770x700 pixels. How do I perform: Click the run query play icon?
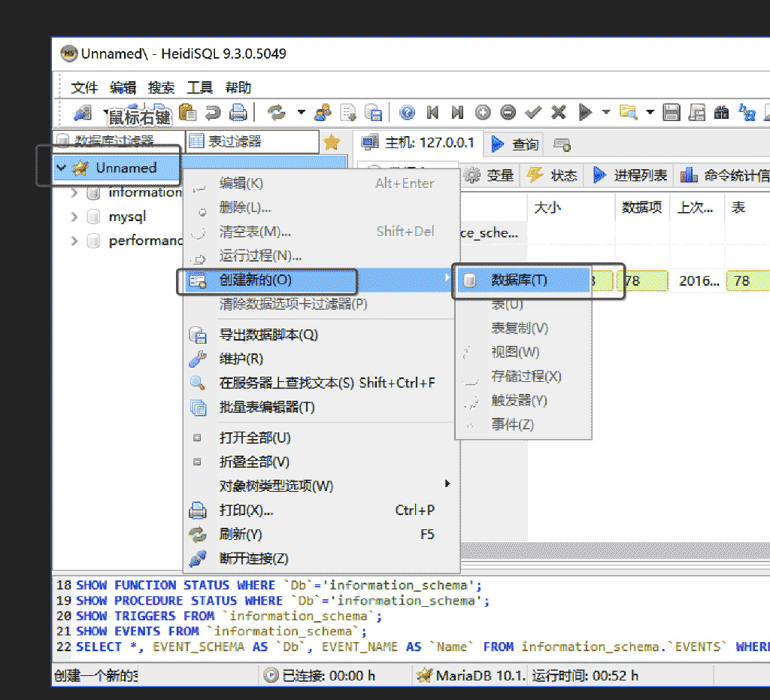(x=585, y=113)
